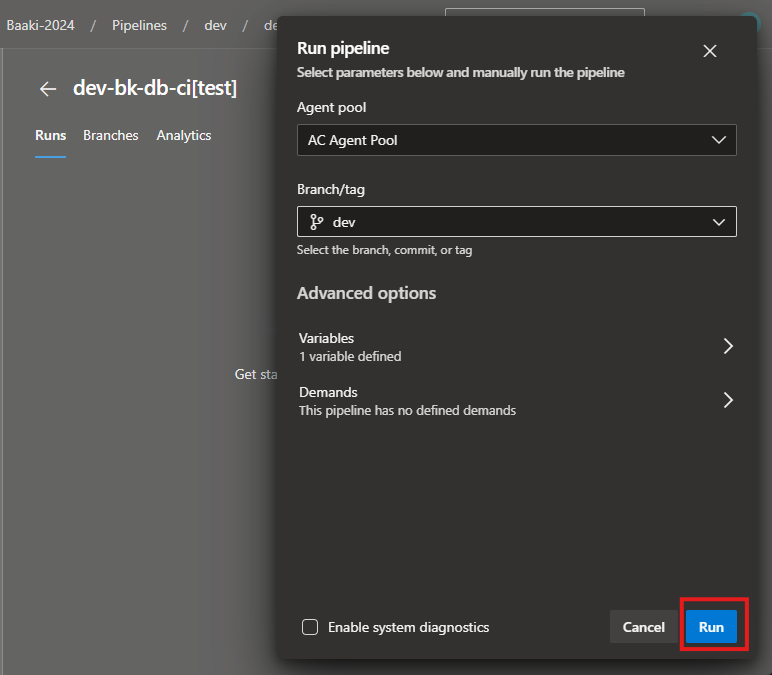Go to the Pipelines breadcrumb
772x675 pixels.
point(139,25)
